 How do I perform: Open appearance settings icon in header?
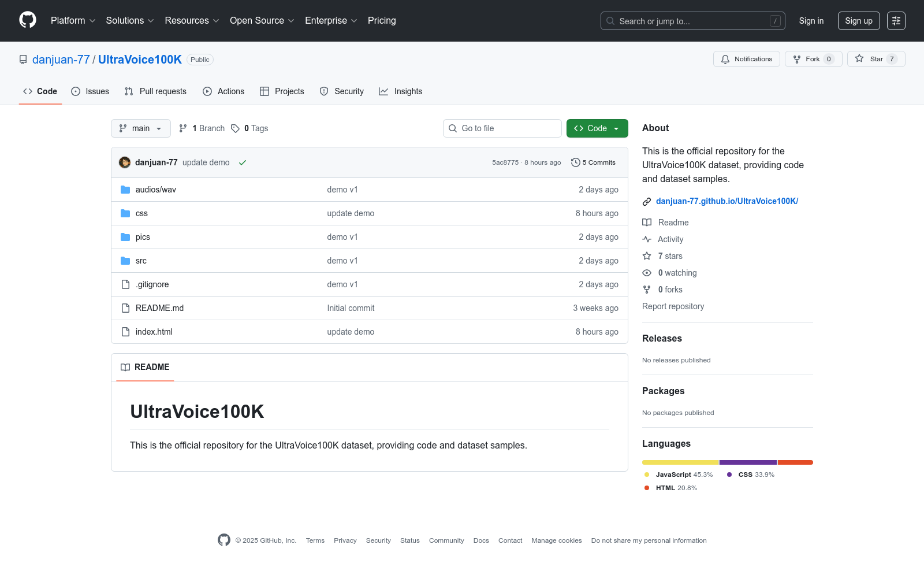click(x=896, y=21)
